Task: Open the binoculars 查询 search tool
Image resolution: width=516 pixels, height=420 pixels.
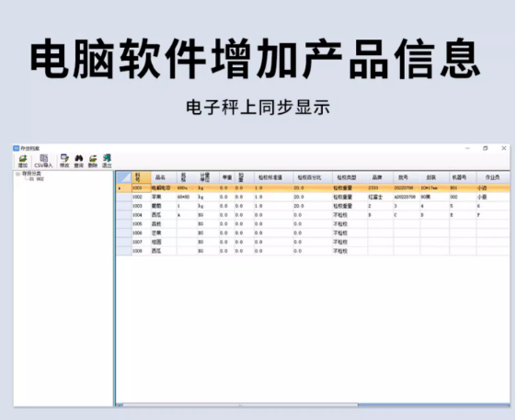Action: [x=79, y=161]
